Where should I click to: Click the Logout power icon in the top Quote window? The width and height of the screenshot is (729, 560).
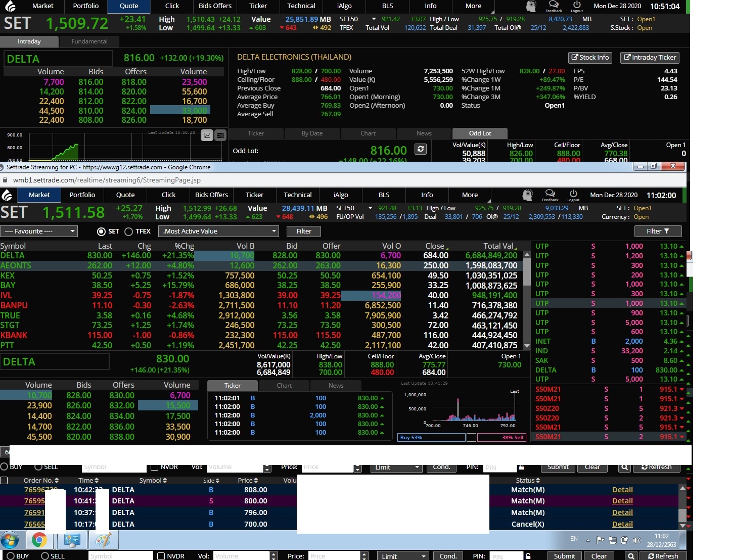577,6
